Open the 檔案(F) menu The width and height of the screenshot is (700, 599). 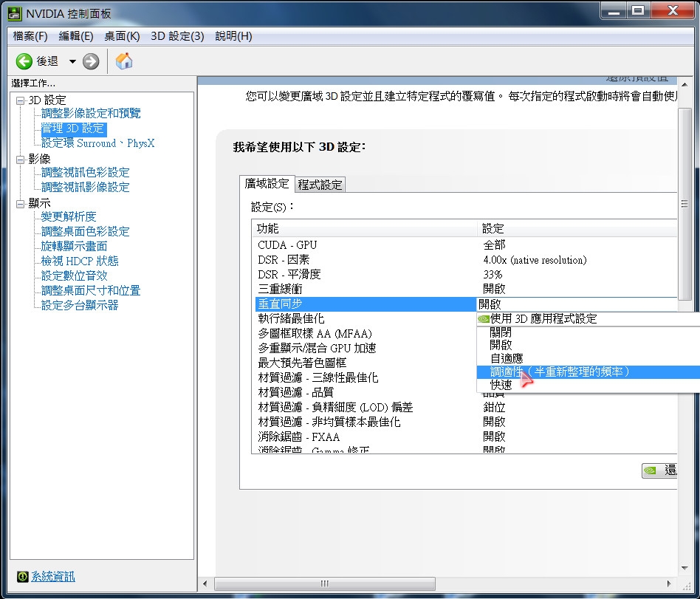coord(30,36)
